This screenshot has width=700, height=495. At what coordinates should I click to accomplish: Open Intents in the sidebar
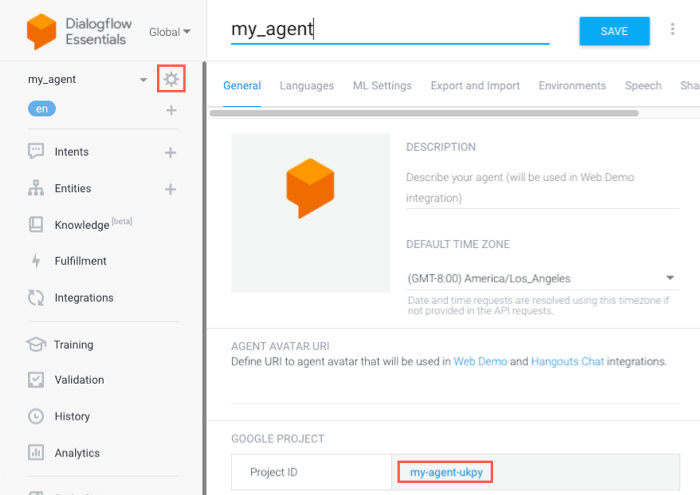click(71, 152)
